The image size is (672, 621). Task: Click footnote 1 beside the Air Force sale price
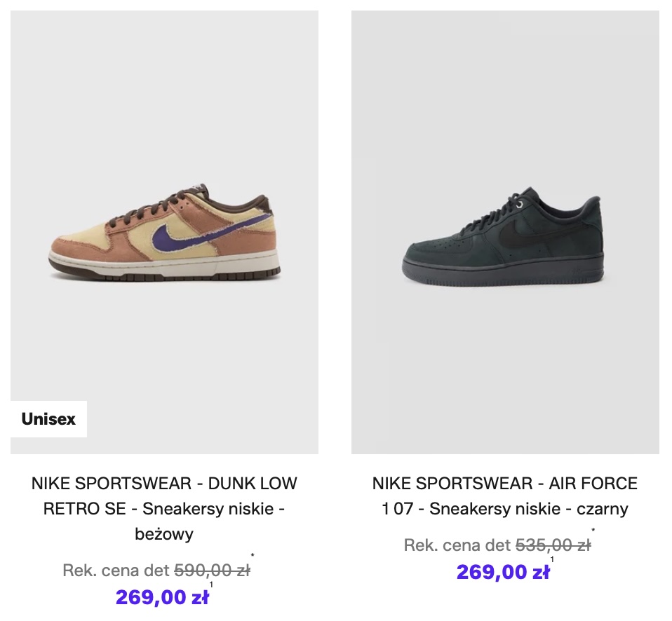[x=552, y=559]
